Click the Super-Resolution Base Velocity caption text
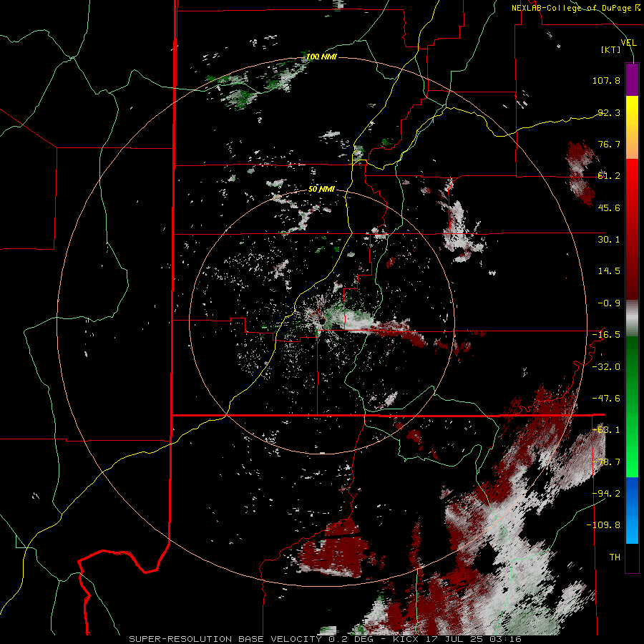Image resolution: width=644 pixels, height=644 pixels. click(326, 639)
